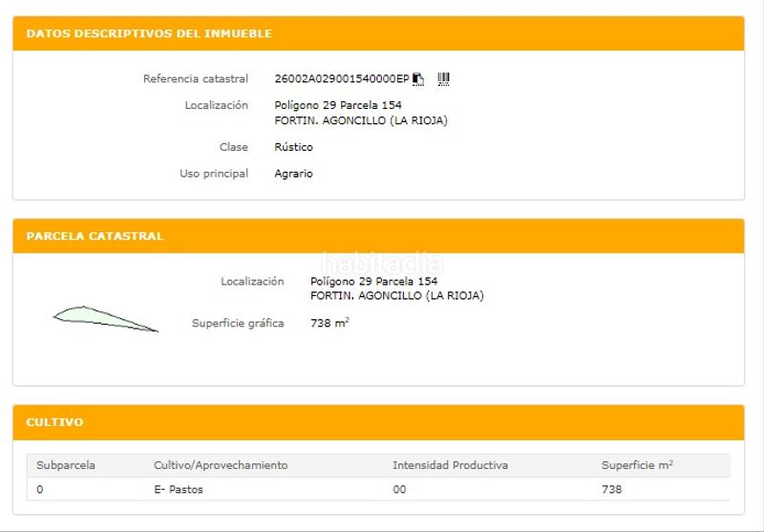Click intensity value 00 in the table
The image size is (764, 532).
[x=399, y=490]
